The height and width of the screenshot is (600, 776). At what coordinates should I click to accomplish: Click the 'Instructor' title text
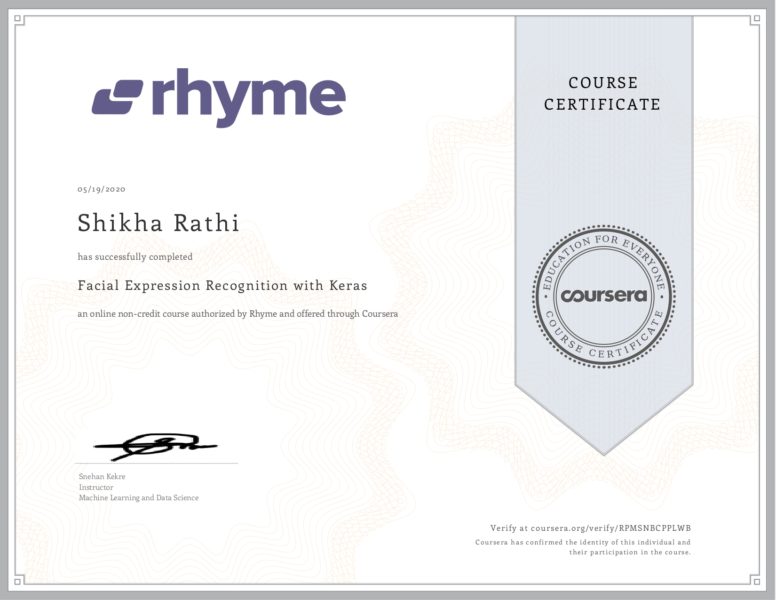(96, 487)
